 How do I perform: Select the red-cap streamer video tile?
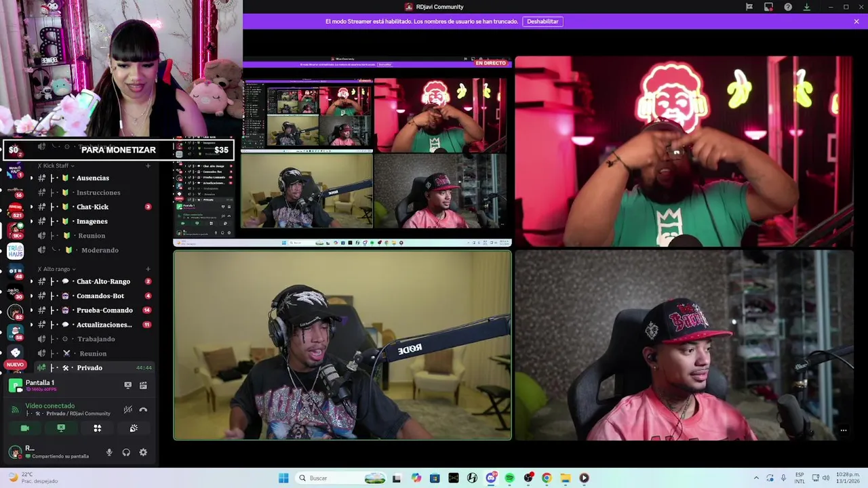tap(684, 346)
